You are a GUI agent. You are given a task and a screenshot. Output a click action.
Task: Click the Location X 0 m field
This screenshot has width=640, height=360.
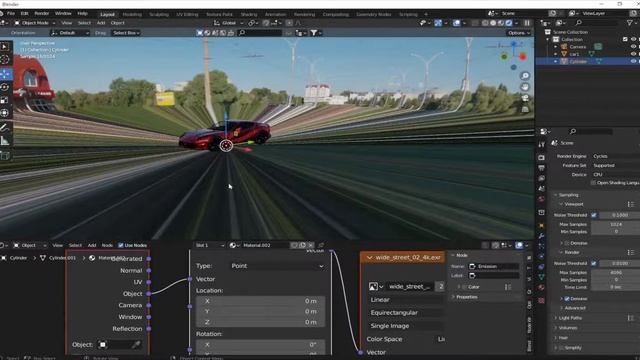(x=260, y=301)
